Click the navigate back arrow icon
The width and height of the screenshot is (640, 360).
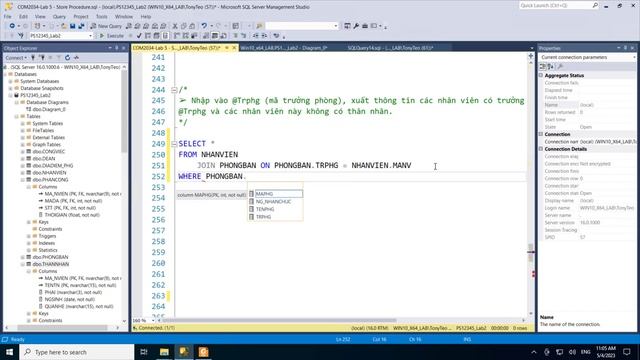coord(12,26)
